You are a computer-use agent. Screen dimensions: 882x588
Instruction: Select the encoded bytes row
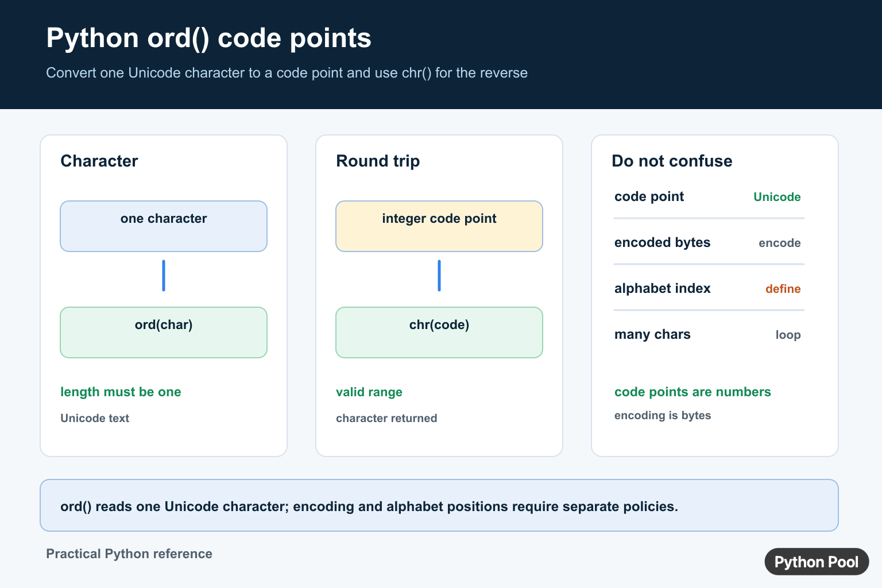click(x=709, y=243)
